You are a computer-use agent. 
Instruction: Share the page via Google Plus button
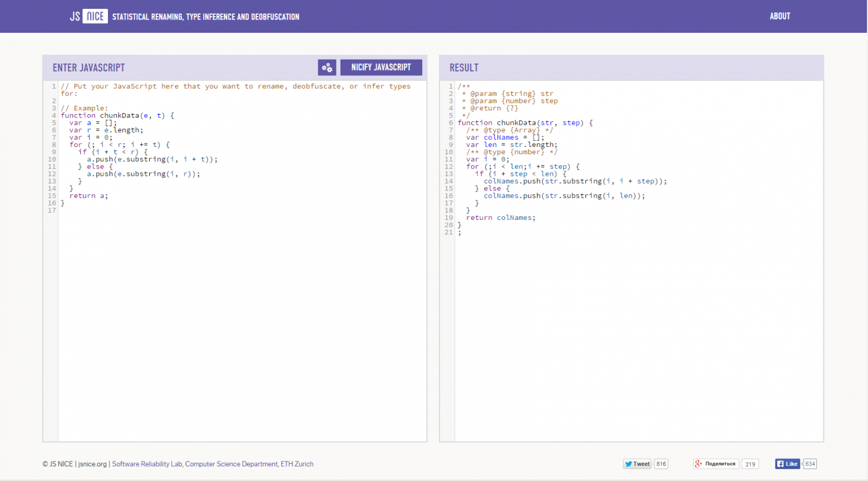click(x=716, y=464)
